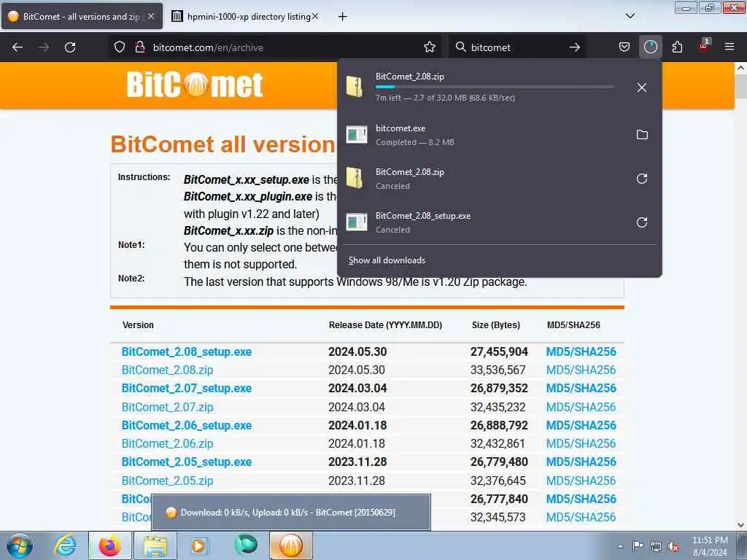Select the Size (Bytes) value 27,455,904
The width and height of the screenshot is (747, 560).
[499, 351]
